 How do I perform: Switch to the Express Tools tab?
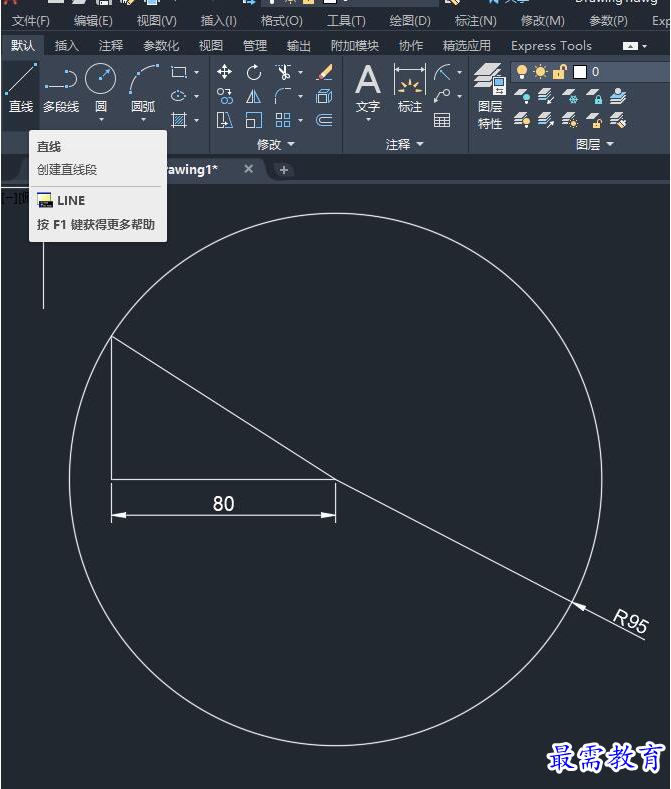[551, 46]
